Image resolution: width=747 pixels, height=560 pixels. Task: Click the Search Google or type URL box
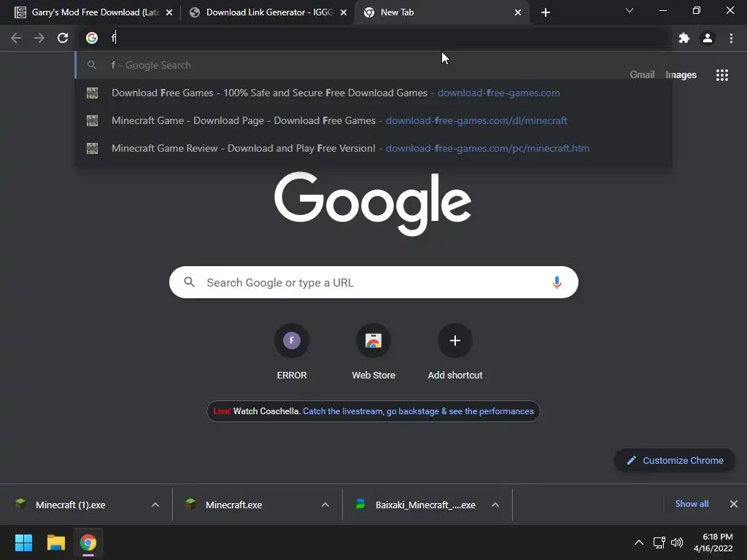[x=374, y=282]
